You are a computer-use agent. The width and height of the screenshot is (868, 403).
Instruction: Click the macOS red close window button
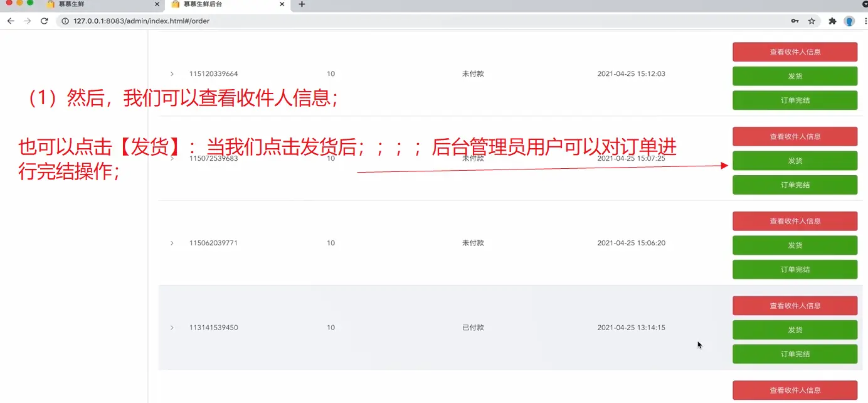click(x=9, y=3)
